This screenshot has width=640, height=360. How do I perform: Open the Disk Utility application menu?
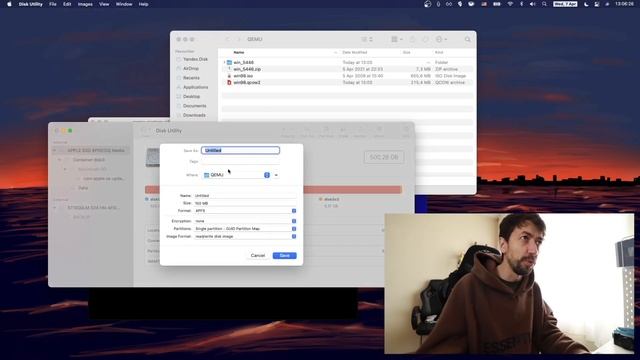pyautogui.click(x=31, y=4)
